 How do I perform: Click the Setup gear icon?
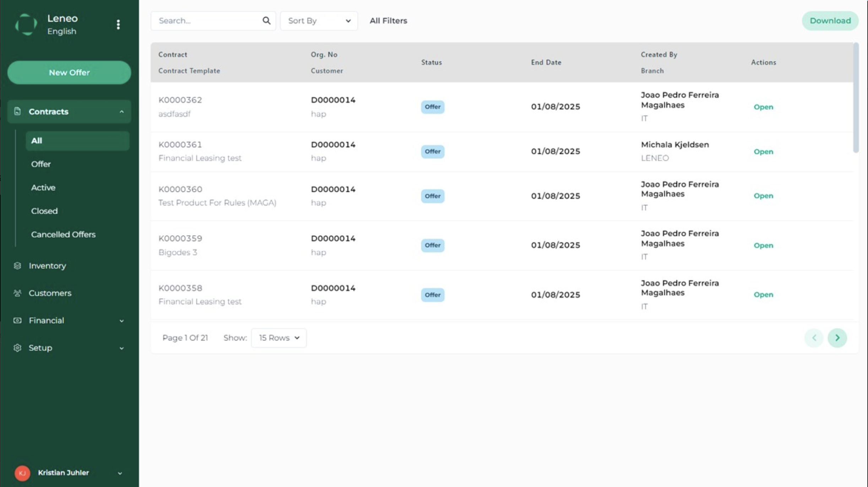point(17,348)
